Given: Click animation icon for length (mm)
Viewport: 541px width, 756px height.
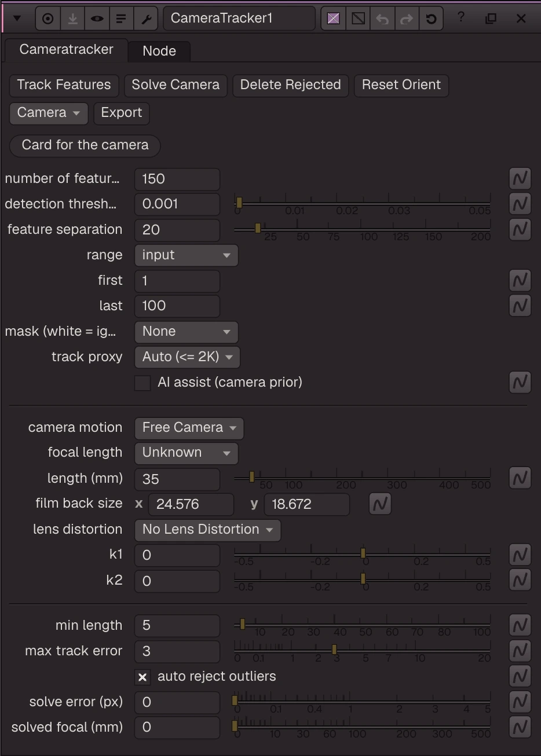Looking at the screenshot, I should [520, 478].
